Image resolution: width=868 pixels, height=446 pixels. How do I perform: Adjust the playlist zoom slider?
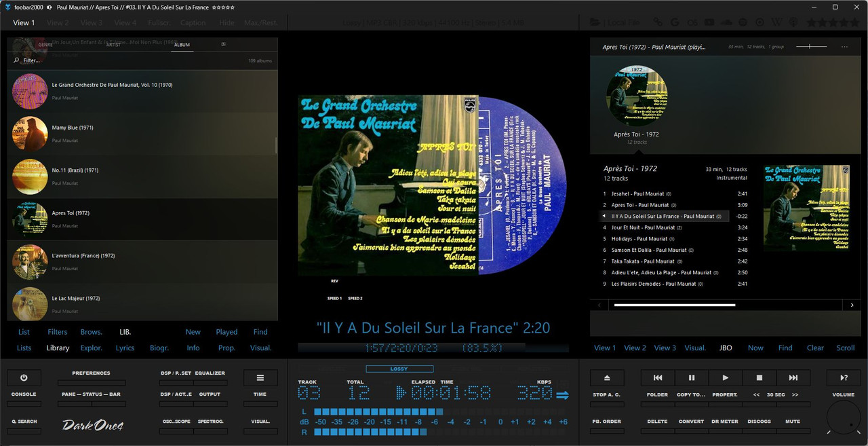(x=811, y=47)
